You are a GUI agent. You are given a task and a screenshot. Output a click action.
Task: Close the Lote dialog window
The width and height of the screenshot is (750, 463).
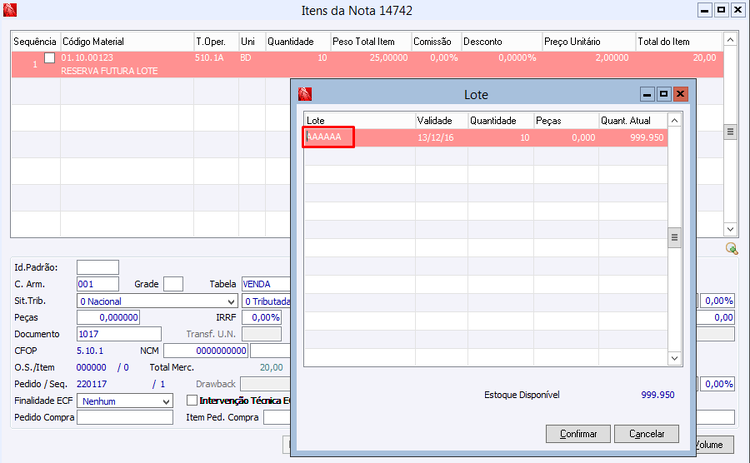(680, 94)
